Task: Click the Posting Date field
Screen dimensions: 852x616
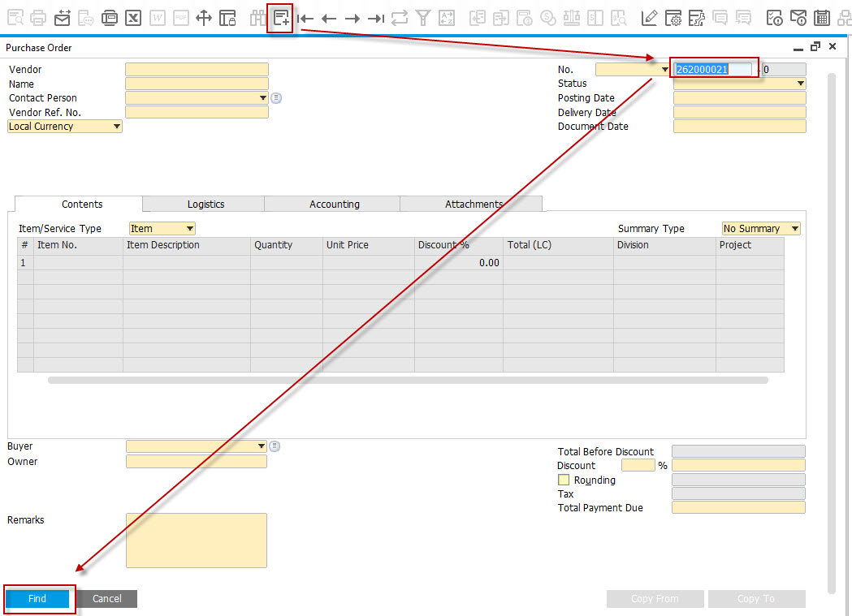Action: tap(740, 98)
